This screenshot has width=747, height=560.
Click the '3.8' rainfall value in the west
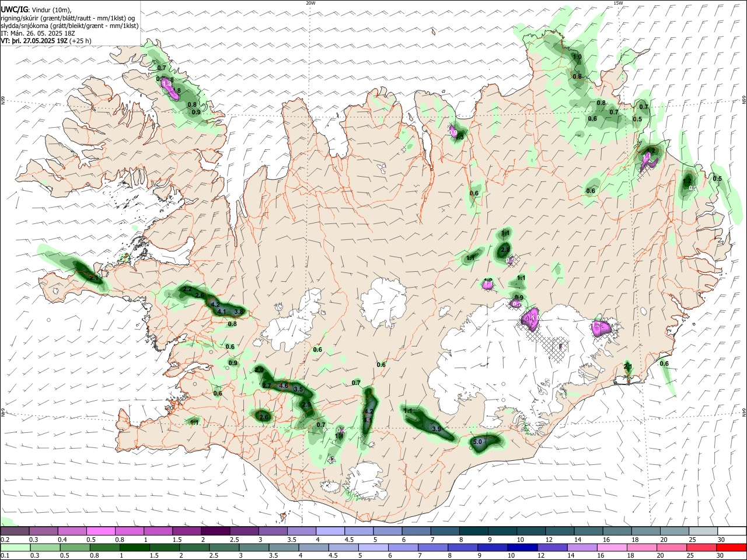(238, 312)
